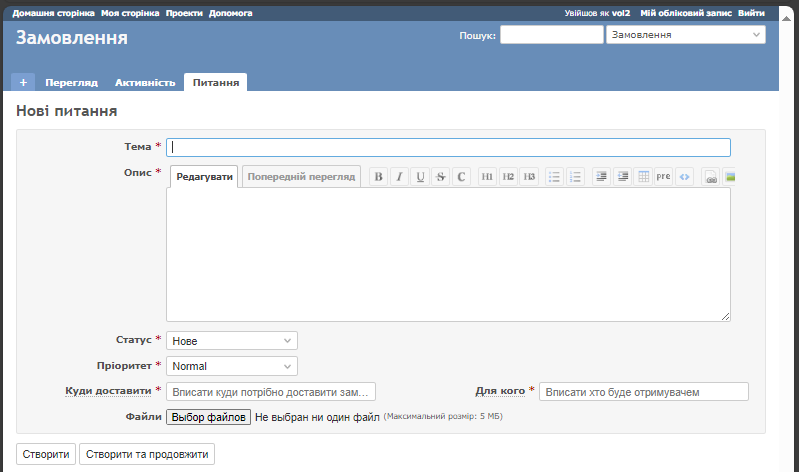Insert a link using the link icon

point(710,177)
